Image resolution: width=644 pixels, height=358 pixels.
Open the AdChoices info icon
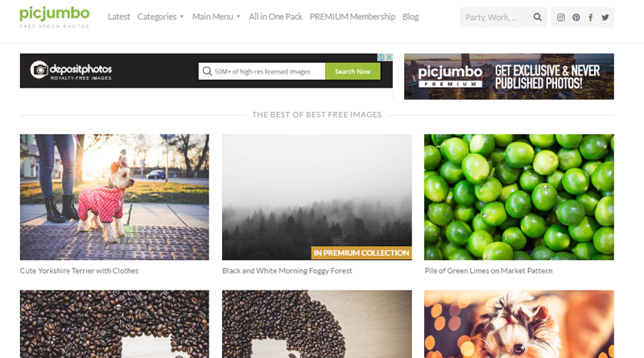click(381, 57)
